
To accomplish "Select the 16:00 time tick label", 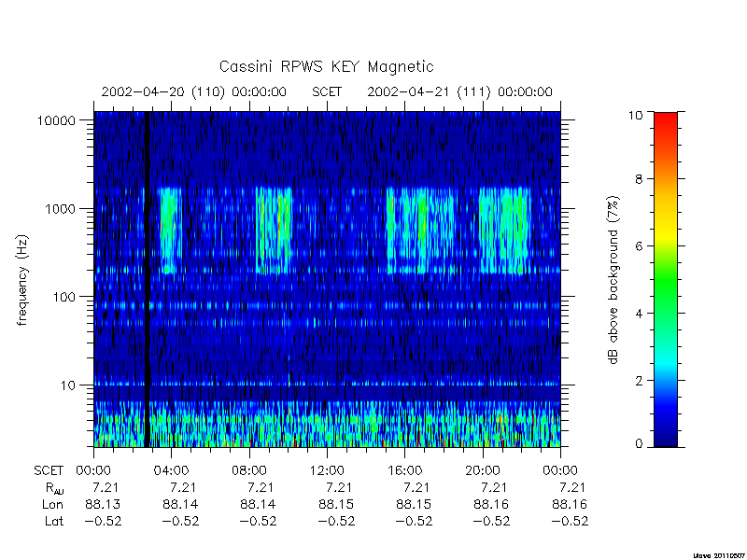I will pyautogui.click(x=404, y=471).
